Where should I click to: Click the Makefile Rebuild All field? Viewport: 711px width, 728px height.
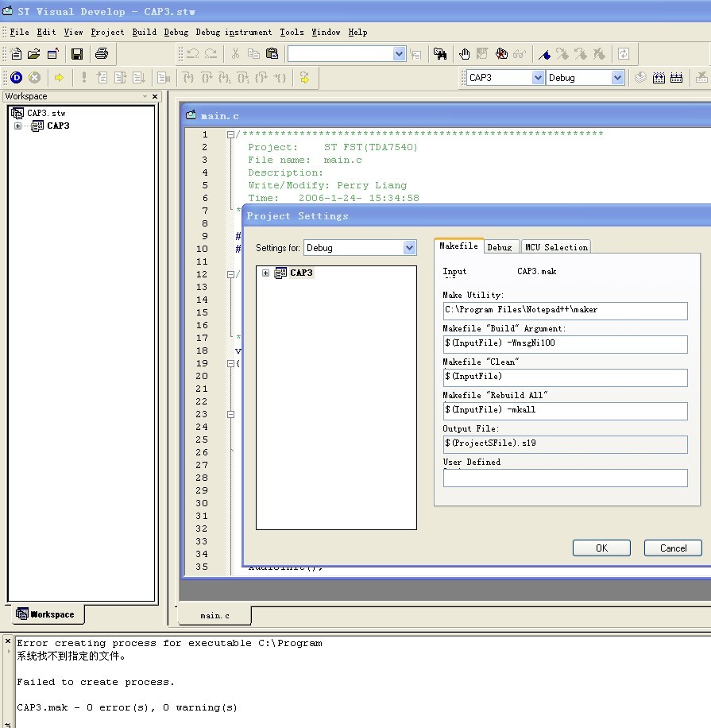[566, 411]
